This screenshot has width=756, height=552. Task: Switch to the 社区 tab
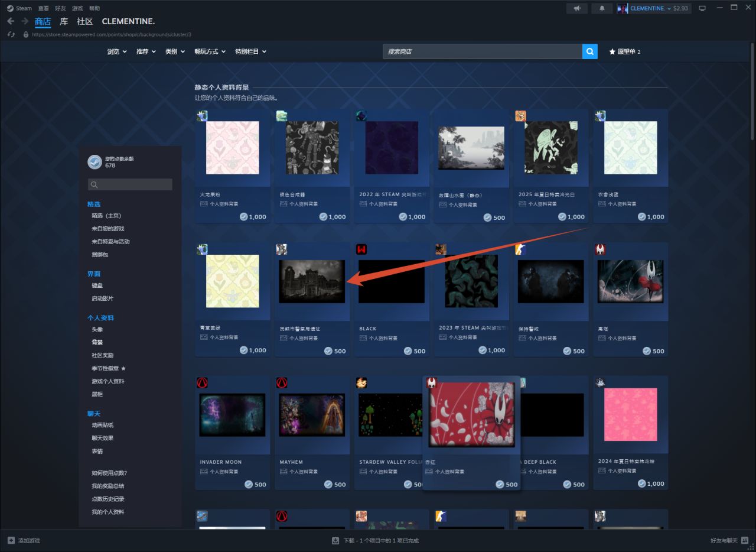pyautogui.click(x=85, y=21)
